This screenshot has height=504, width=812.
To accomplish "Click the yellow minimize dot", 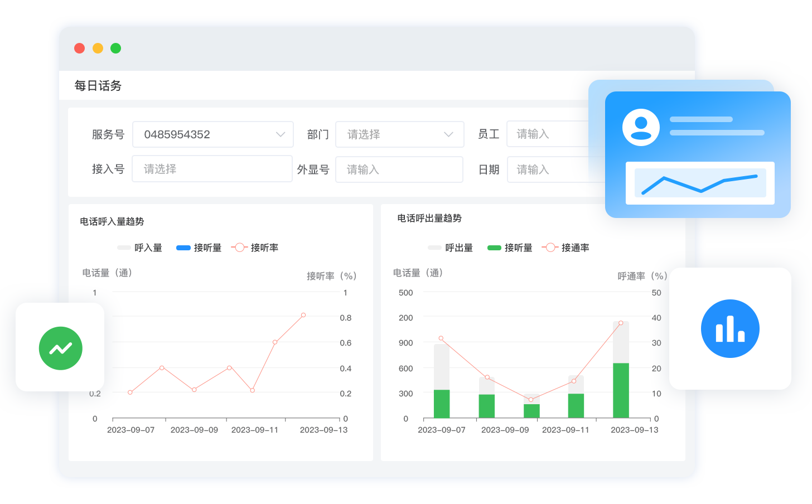I will (x=98, y=48).
